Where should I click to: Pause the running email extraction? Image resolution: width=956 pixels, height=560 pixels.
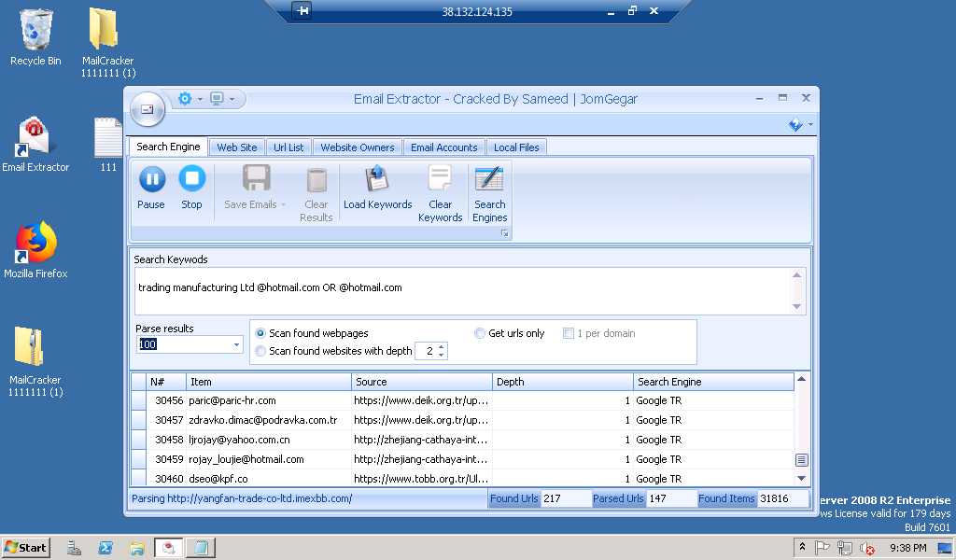pyautogui.click(x=151, y=188)
